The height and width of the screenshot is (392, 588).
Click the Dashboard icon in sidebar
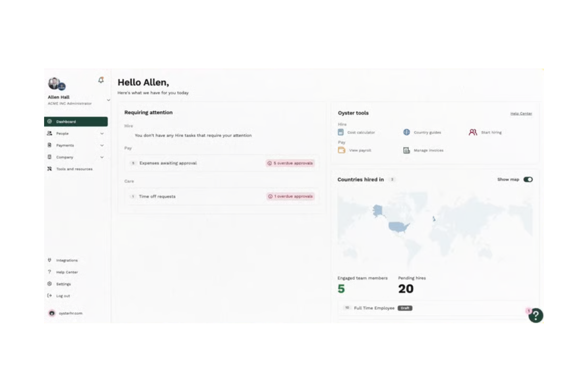coord(50,122)
